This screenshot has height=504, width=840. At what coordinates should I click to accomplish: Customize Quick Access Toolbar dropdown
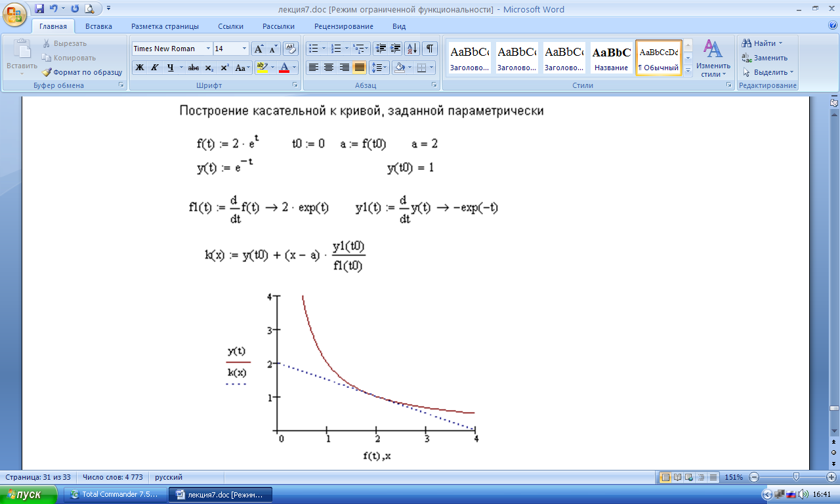[x=108, y=9]
